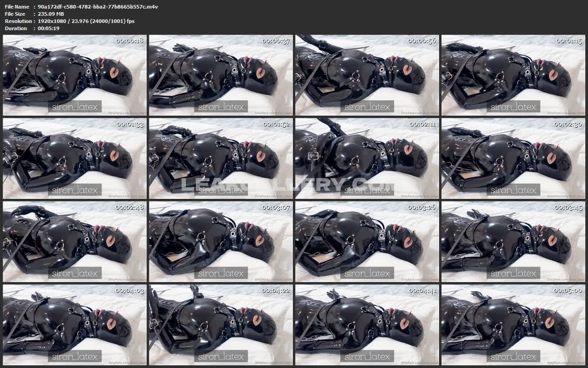Image resolution: width=588 pixels, height=368 pixels.
Task: Click the 00:02:11 thumbnail
Action: 367,158
